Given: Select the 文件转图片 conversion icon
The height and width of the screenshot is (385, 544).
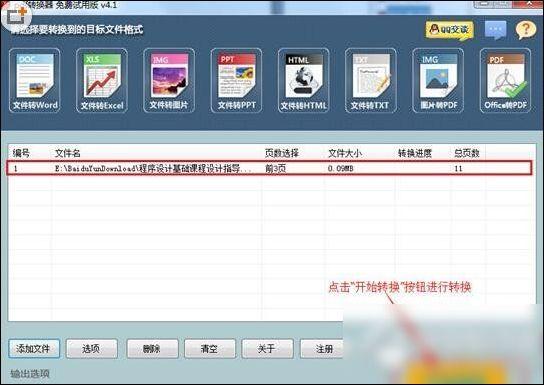Looking at the screenshot, I should [169, 80].
